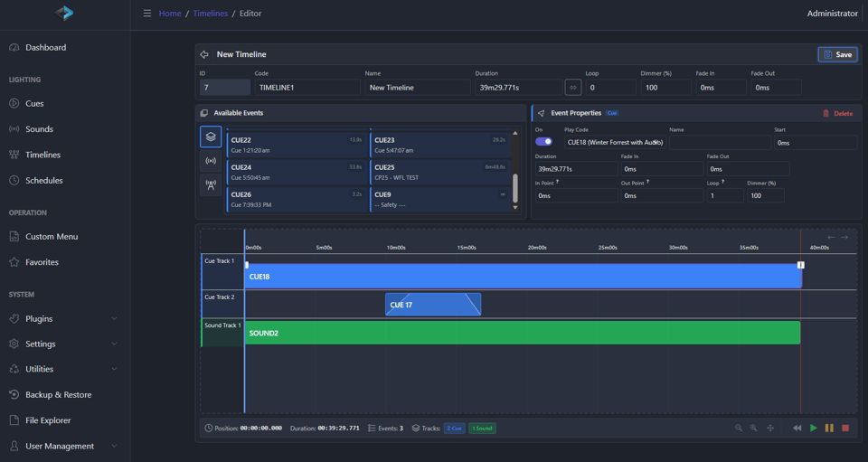
Task: Select the cues layers icon in Available Events
Action: tap(211, 137)
